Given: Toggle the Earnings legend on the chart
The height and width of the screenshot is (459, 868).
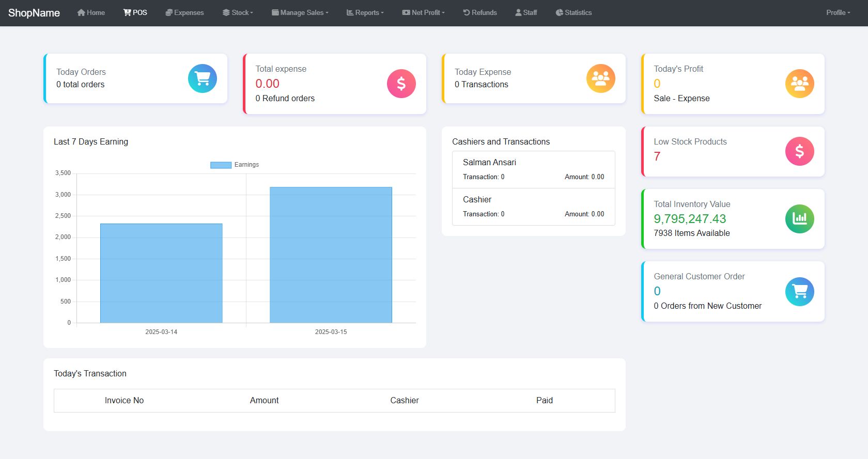Looking at the screenshot, I should (x=235, y=165).
